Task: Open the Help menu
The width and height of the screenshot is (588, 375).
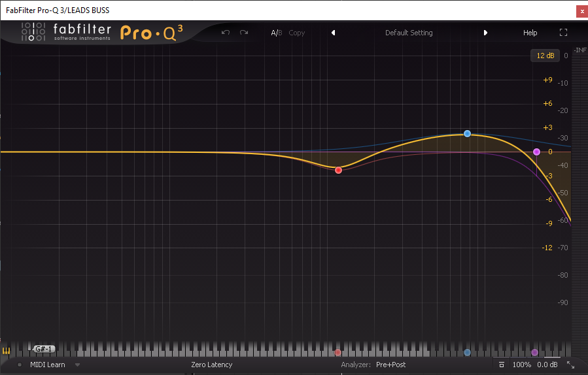Action: pos(530,33)
